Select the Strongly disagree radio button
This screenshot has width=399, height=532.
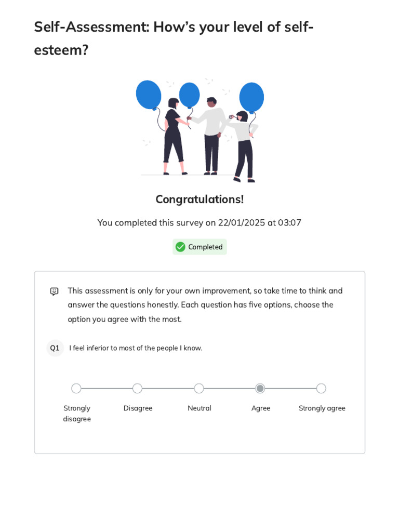(76, 389)
